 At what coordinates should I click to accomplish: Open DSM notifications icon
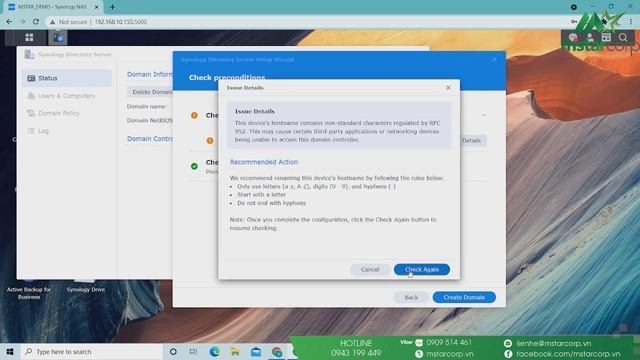tap(573, 38)
